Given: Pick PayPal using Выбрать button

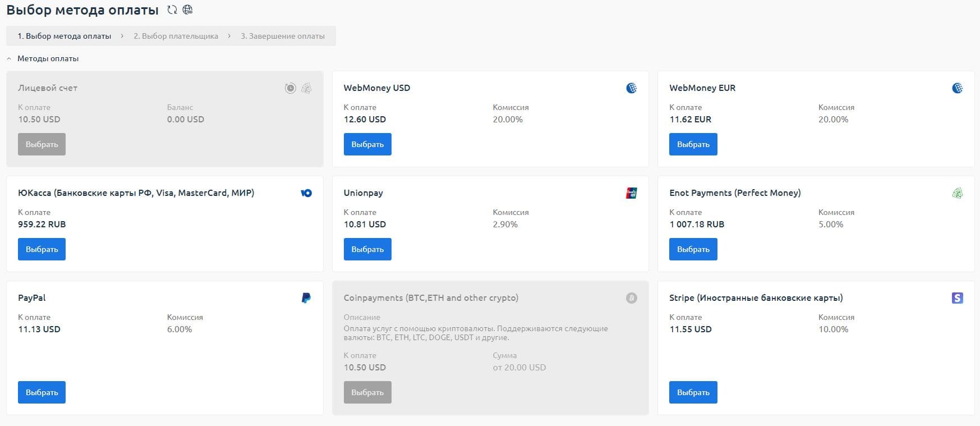Looking at the screenshot, I should click(42, 392).
